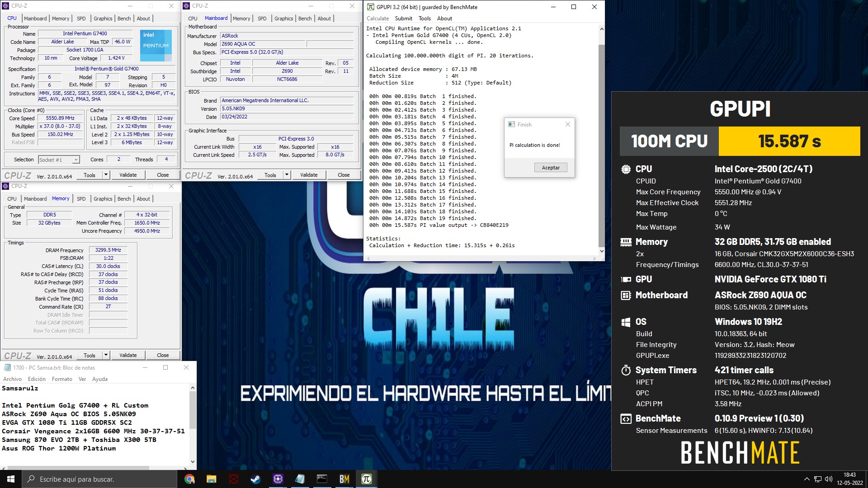Minimize the GPUPI window

(553, 7)
